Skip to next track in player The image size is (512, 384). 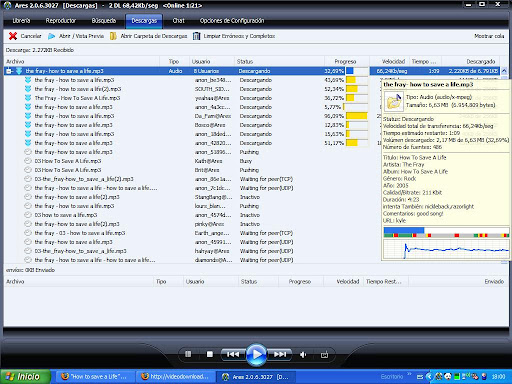tap(280, 354)
